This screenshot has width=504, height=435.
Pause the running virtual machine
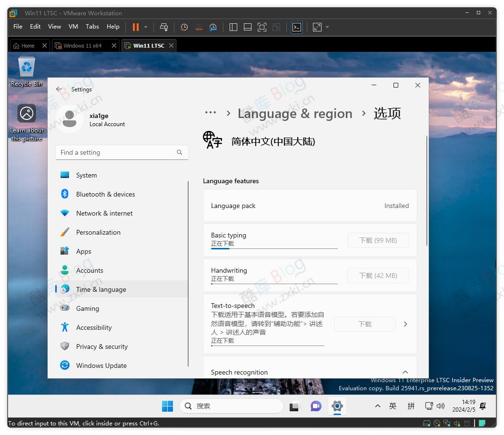pyautogui.click(x=136, y=27)
